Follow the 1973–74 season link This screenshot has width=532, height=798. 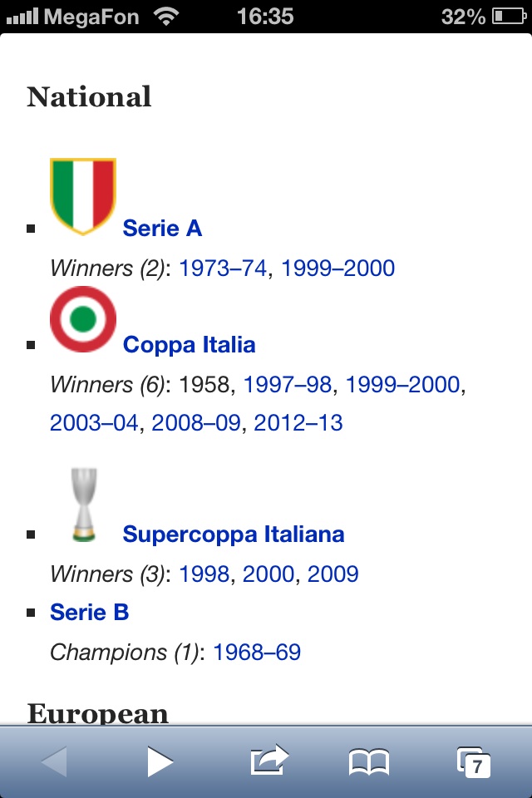pos(224,268)
